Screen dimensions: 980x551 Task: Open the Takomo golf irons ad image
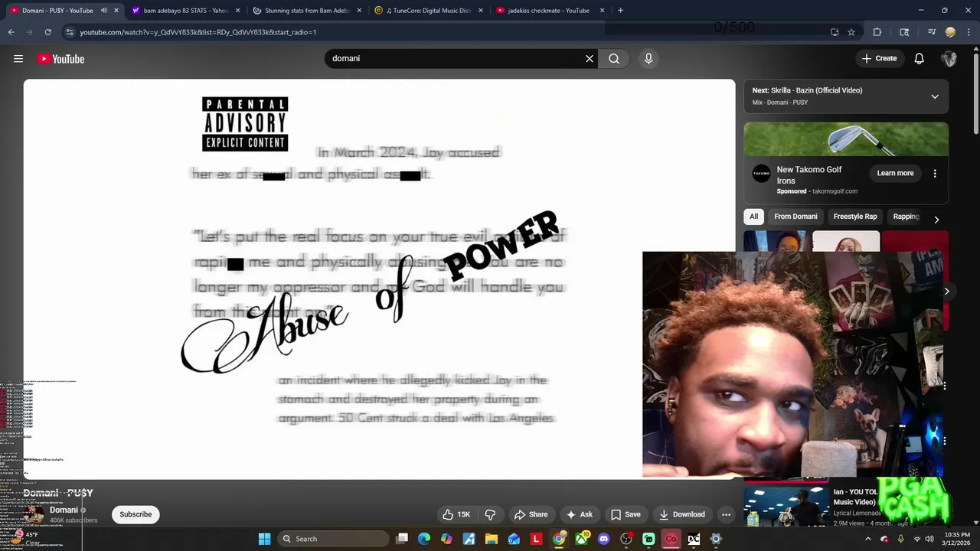pyautogui.click(x=846, y=139)
